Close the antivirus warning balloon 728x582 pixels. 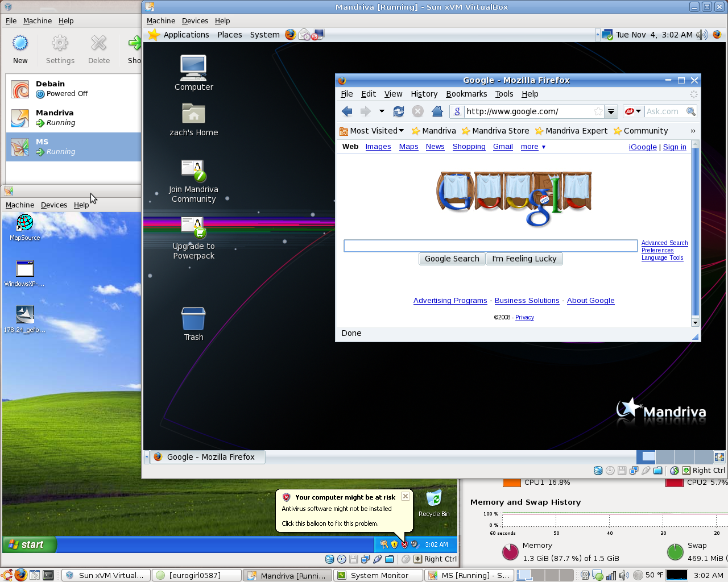(x=406, y=496)
